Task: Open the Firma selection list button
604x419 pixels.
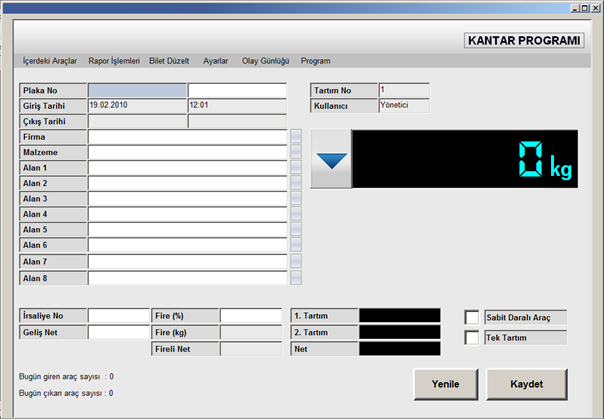Action: pos(296,136)
